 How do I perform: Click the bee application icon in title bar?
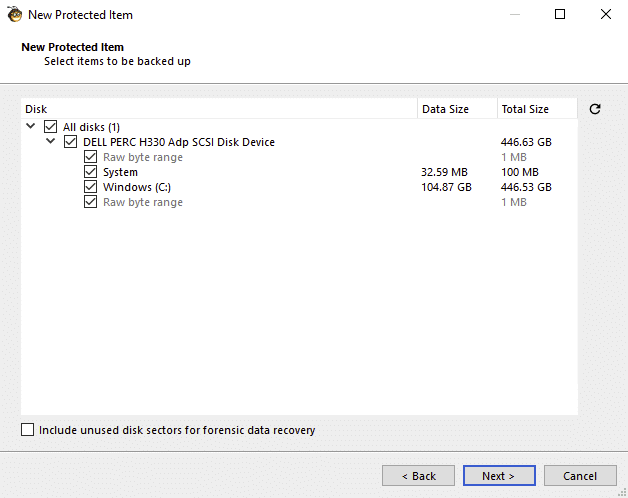(15, 14)
